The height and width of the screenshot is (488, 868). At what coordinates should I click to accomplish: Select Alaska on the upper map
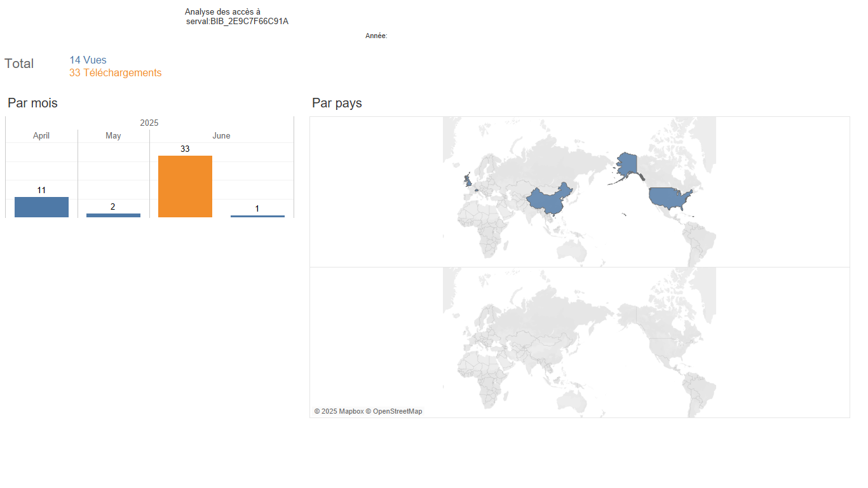pos(627,165)
